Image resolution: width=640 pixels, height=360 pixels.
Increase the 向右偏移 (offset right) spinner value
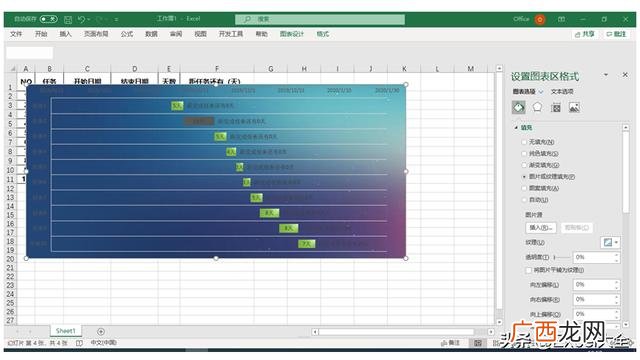pos(617,297)
